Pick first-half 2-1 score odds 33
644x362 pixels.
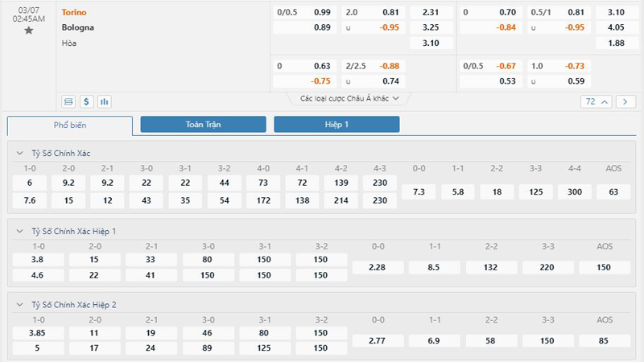[x=151, y=259]
